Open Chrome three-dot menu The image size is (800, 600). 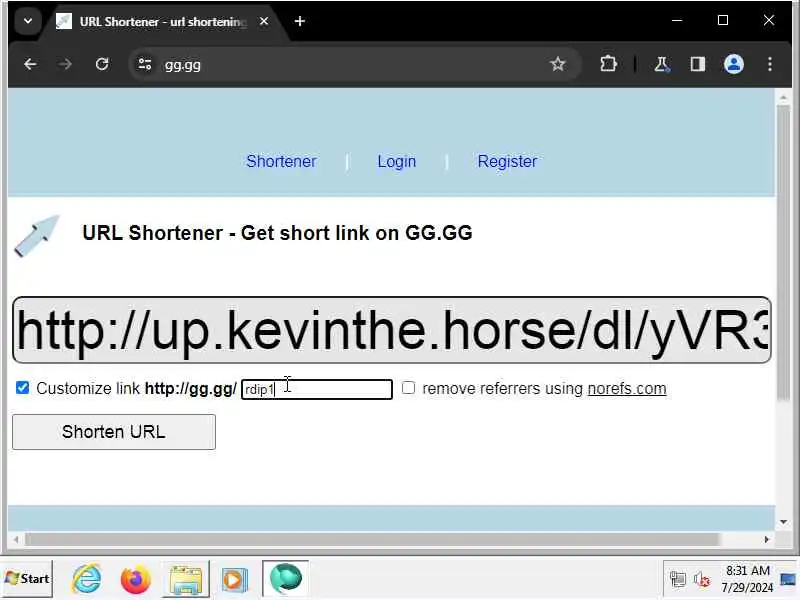tap(769, 64)
